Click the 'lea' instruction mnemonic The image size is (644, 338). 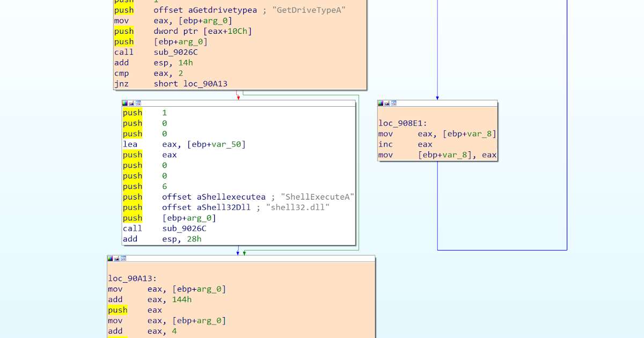[x=130, y=144]
